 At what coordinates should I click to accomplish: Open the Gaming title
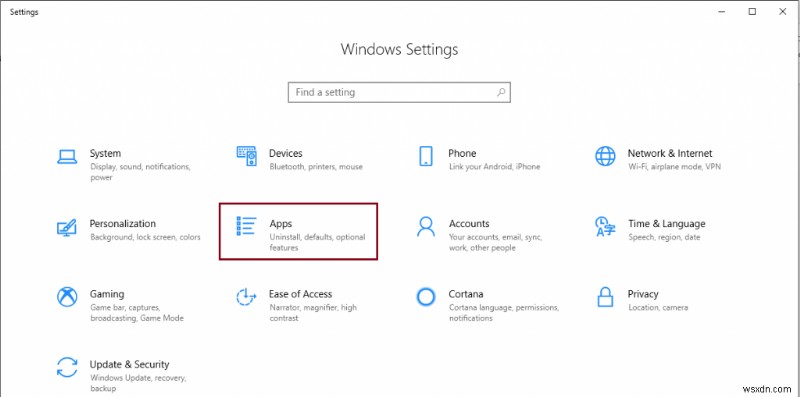(107, 294)
